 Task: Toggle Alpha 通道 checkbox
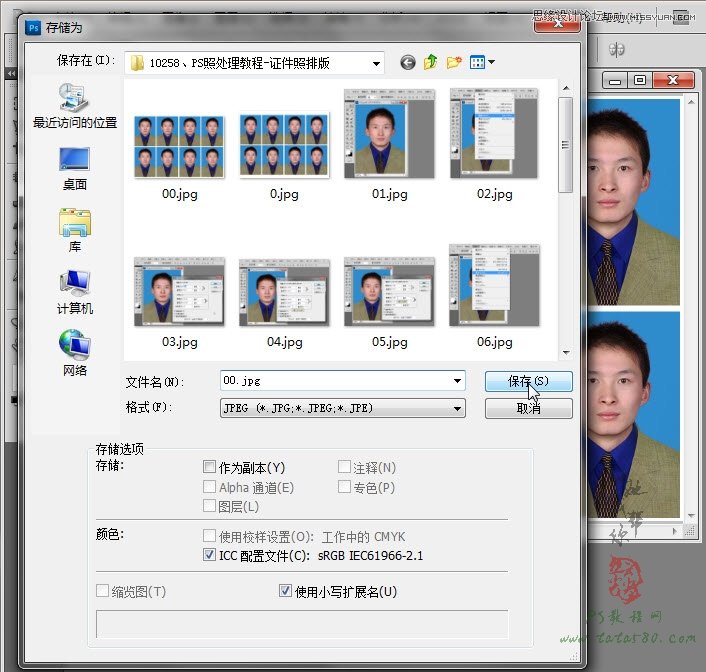click(x=209, y=486)
